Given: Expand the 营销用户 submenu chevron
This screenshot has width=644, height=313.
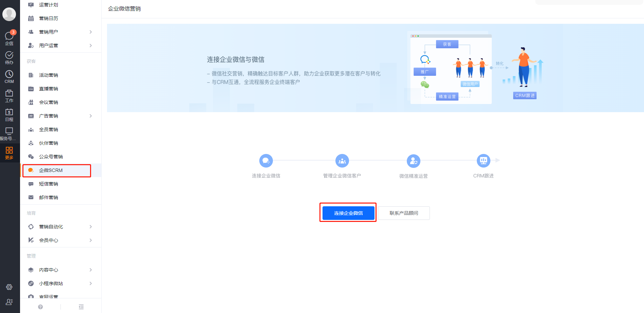Looking at the screenshot, I should [91, 32].
